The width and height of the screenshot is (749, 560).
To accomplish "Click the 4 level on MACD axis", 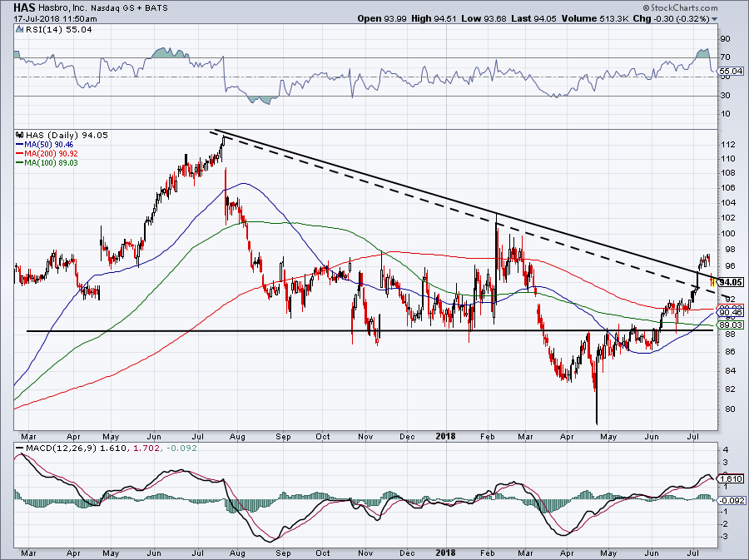I will click(726, 449).
